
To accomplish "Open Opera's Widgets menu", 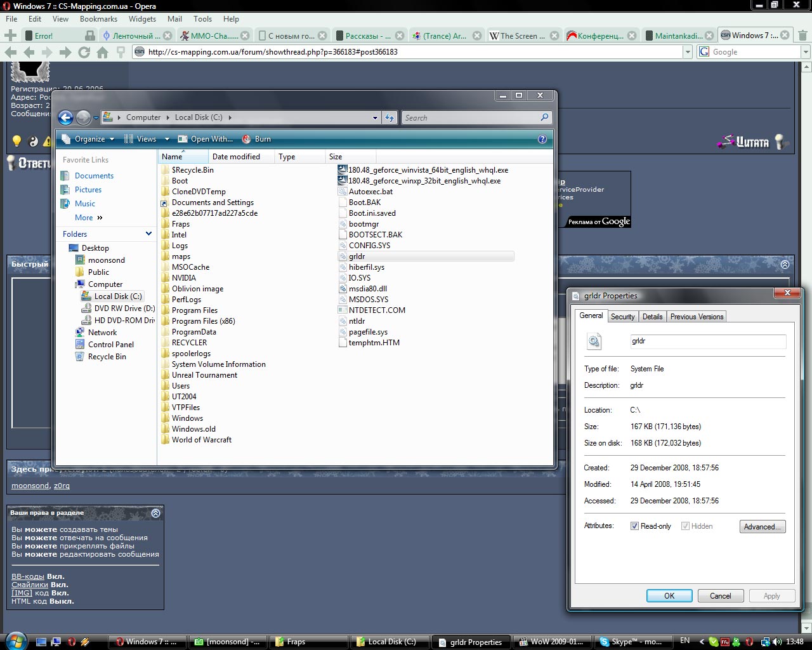I will pyautogui.click(x=142, y=19).
